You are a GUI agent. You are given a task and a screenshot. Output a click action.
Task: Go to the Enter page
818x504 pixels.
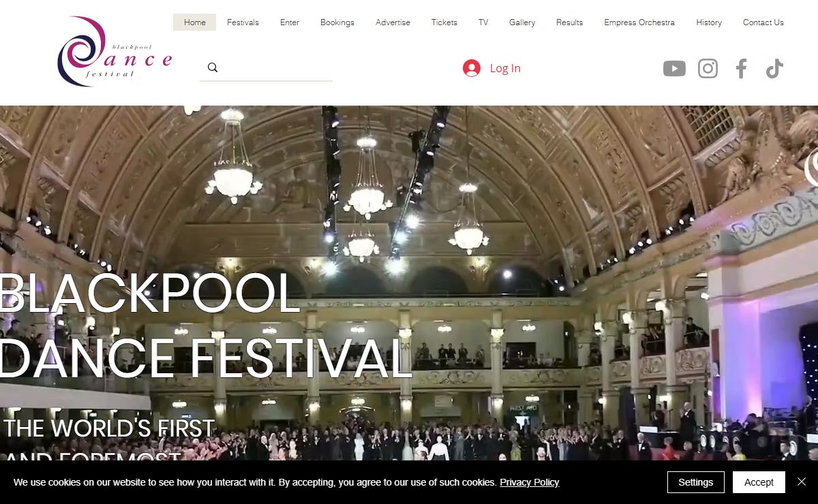290,22
